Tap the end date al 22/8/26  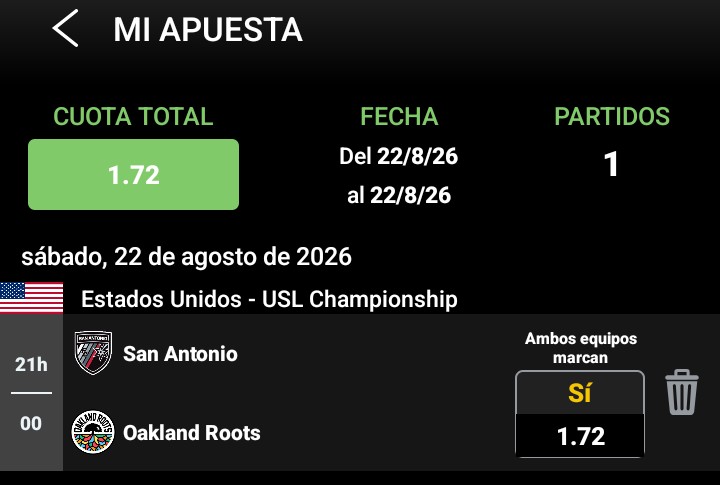tap(399, 196)
